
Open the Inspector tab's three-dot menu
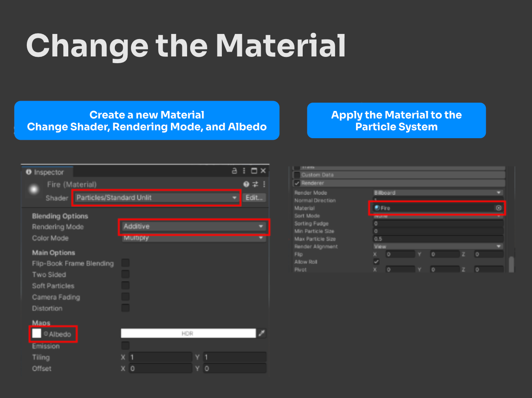pyautogui.click(x=244, y=171)
